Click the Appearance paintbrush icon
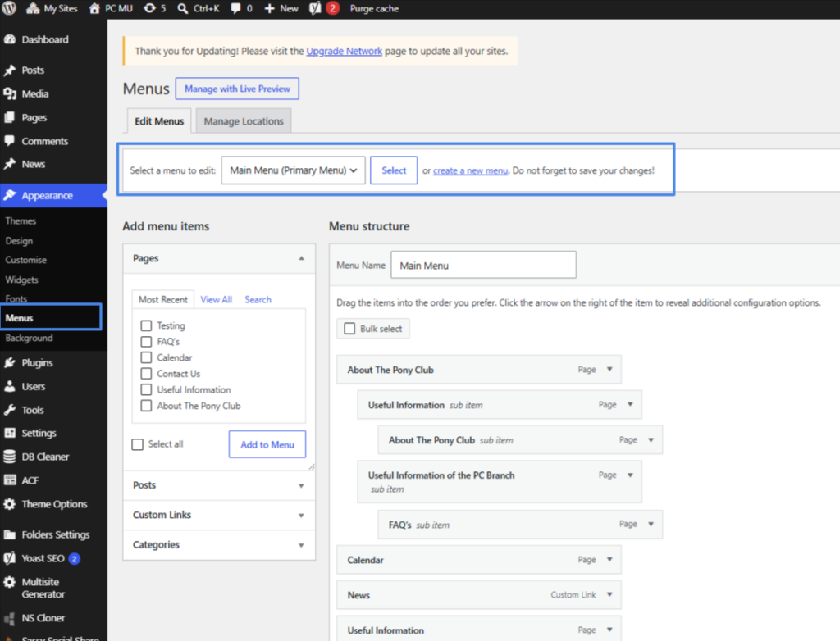Screen dimensions: 840x641 pos(10,195)
